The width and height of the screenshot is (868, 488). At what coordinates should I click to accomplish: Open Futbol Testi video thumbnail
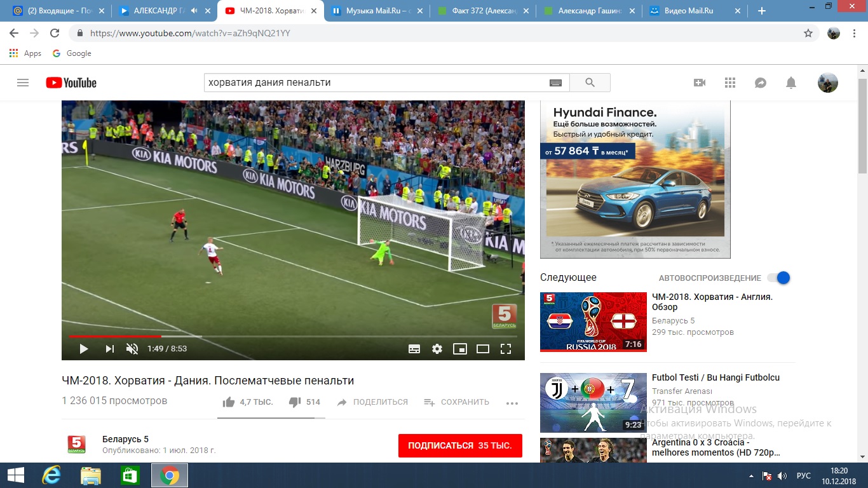593,403
